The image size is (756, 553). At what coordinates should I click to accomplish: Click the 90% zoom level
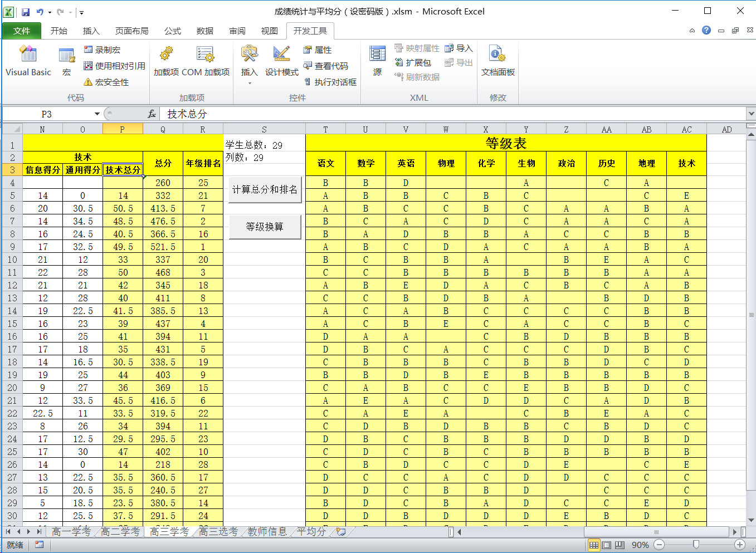pos(640,545)
